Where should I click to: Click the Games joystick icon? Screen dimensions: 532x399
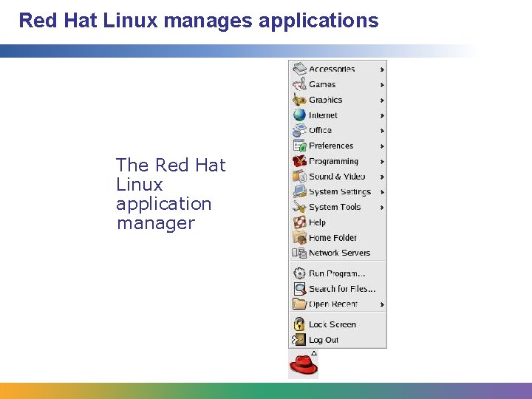tap(299, 84)
